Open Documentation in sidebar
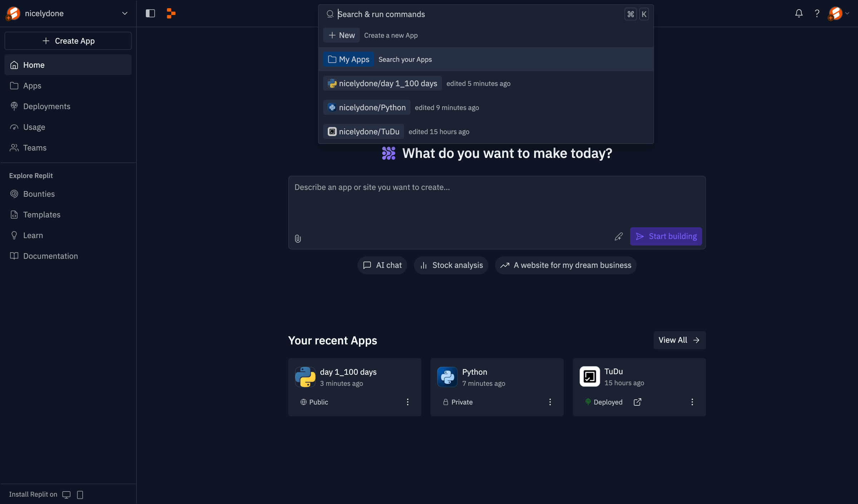 (68, 256)
